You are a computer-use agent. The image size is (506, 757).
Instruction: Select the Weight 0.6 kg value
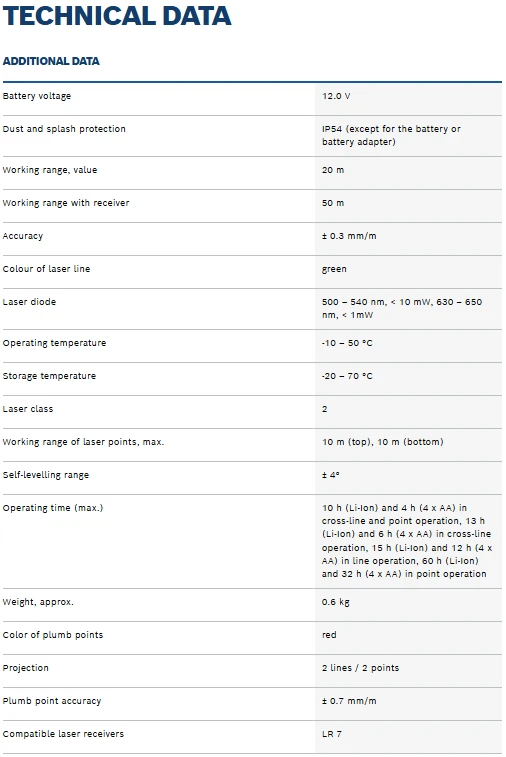(x=336, y=602)
